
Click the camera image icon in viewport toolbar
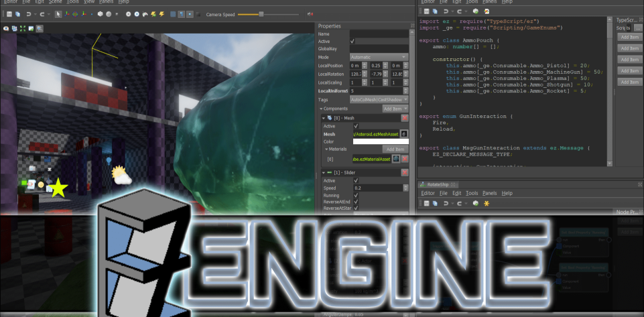coord(31,28)
